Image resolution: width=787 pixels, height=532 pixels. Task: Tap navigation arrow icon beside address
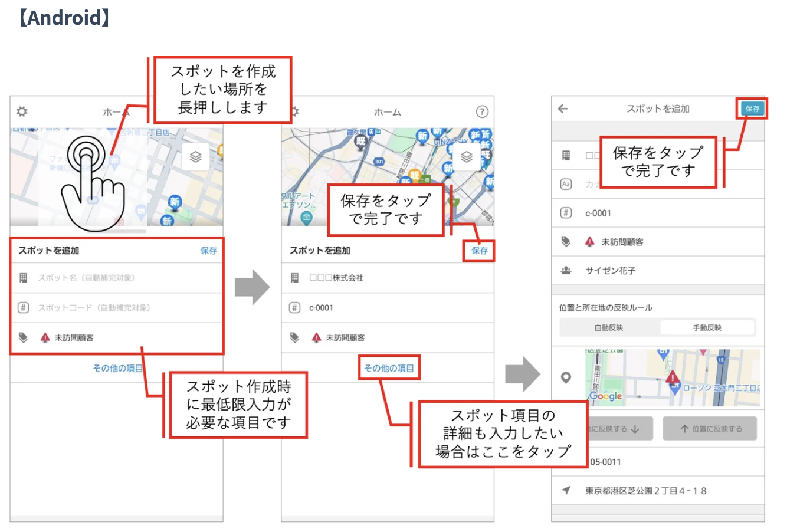point(566,491)
